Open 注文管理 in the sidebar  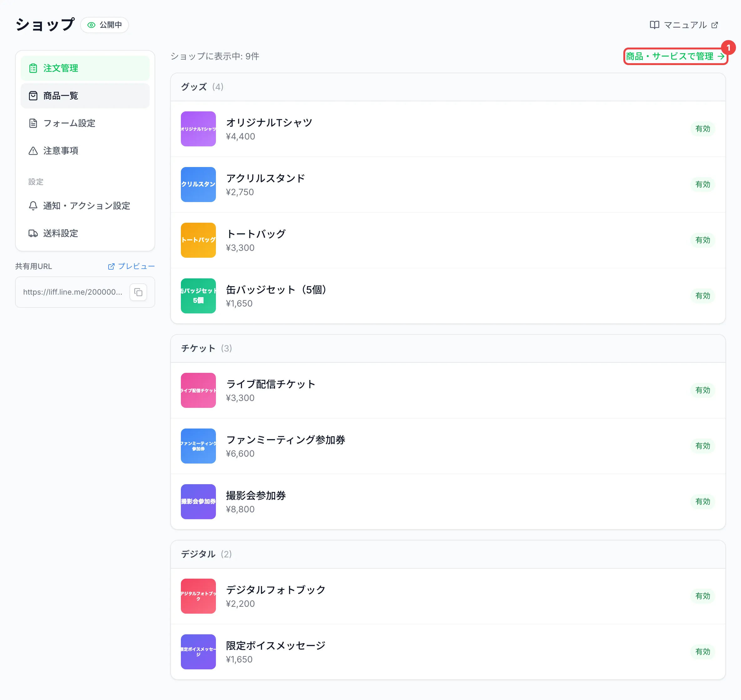85,68
